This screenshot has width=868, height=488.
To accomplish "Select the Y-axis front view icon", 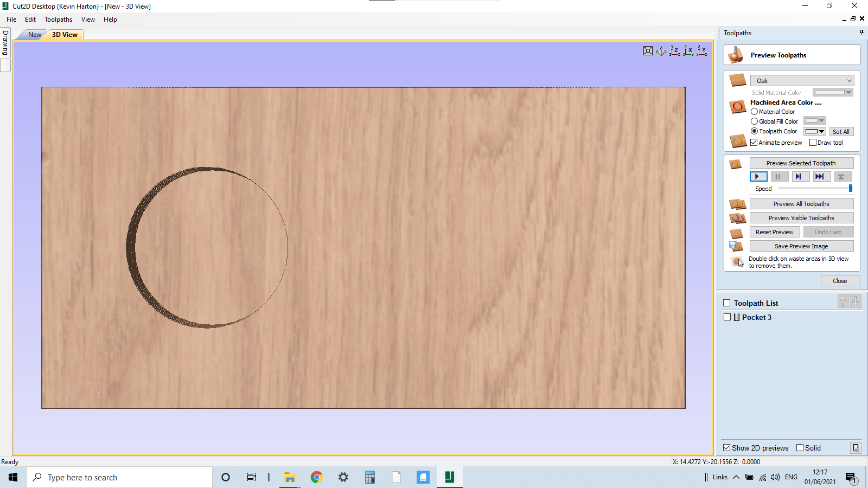I will click(x=702, y=51).
